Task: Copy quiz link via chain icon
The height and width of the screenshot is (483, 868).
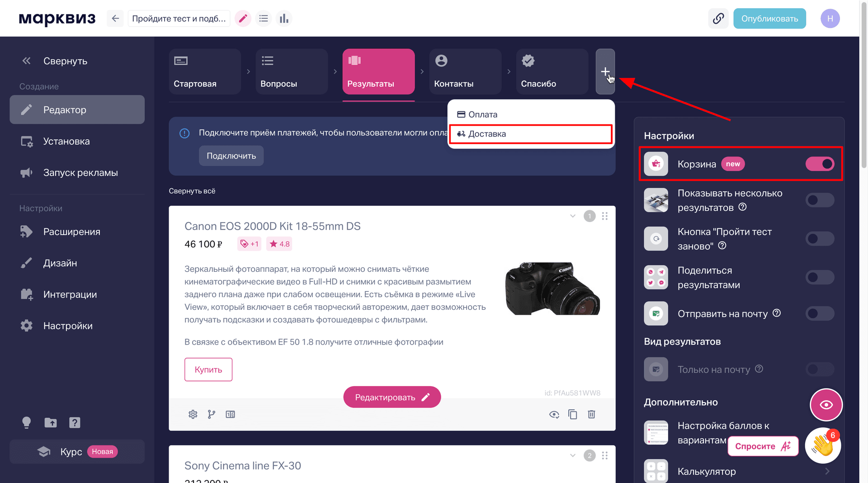Action: [x=718, y=19]
